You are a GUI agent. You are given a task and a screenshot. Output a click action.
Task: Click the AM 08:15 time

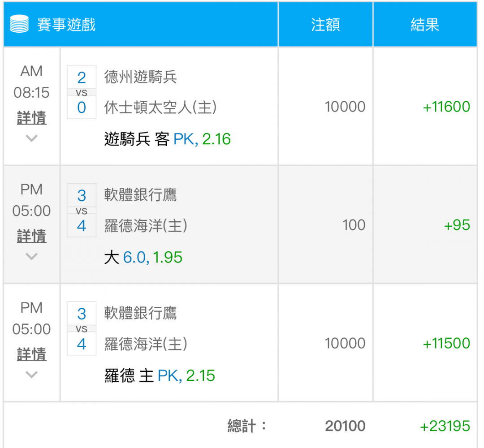point(31,82)
